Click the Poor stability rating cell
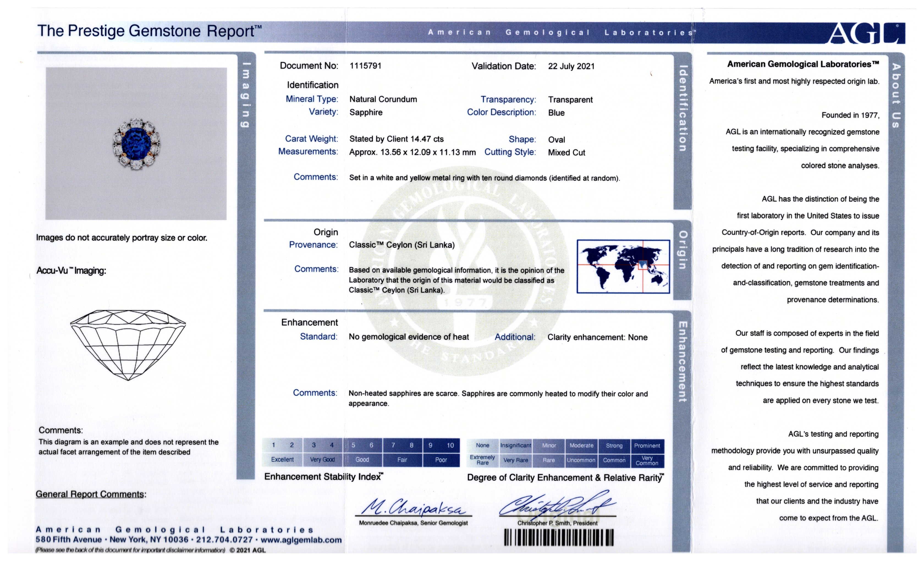This screenshot has height=561, width=924. pyautogui.click(x=441, y=460)
